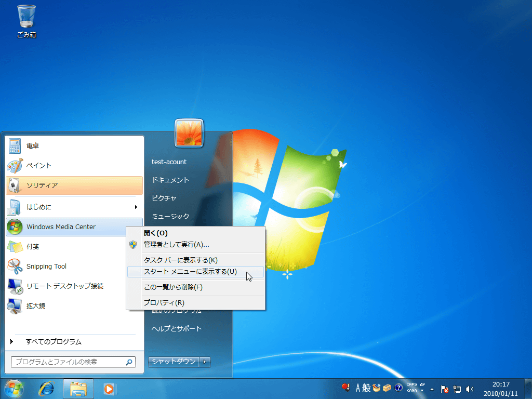The height and width of the screenshot is (399, 532).
Task: Show hidden icons in the system tray
Action: pyautogui.click(x=432, y=389)
